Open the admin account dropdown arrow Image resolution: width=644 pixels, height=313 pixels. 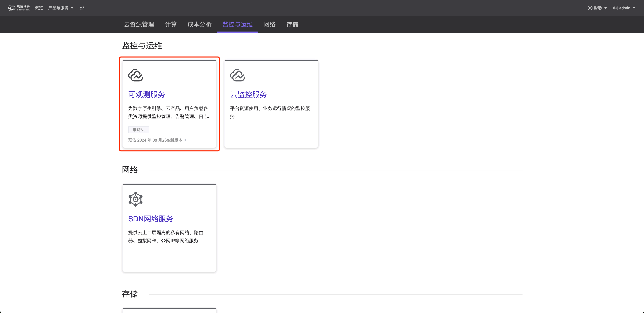coord(634,8)
